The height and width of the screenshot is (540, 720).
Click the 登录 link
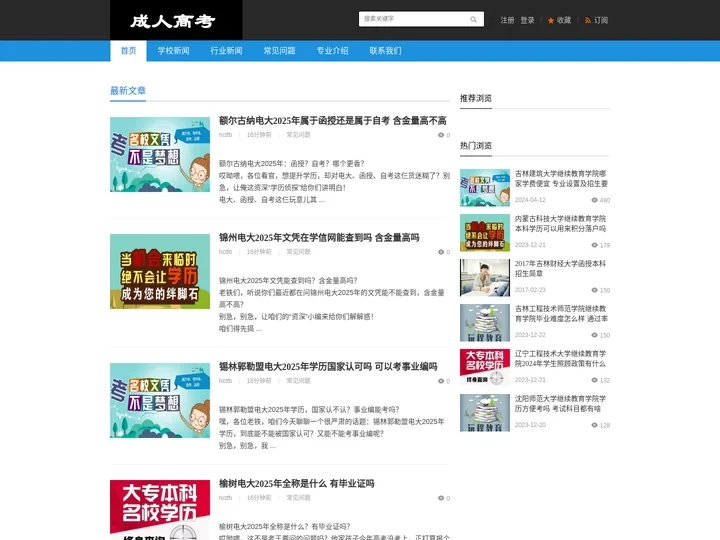point(527,20)
